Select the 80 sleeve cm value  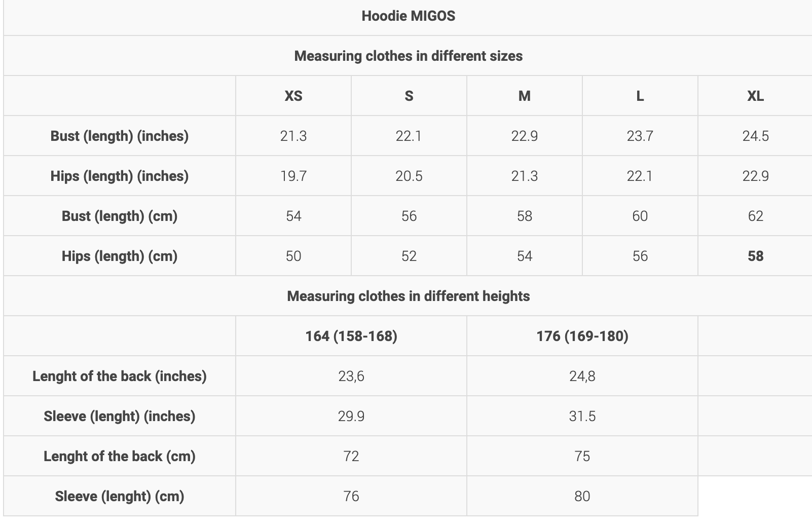click(582, 496)
